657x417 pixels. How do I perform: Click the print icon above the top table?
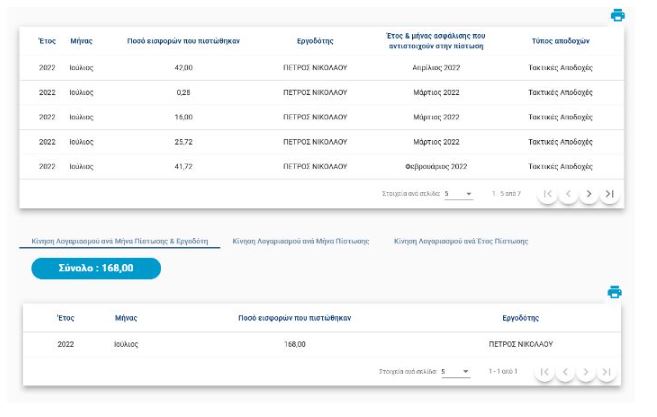(617, 15)
